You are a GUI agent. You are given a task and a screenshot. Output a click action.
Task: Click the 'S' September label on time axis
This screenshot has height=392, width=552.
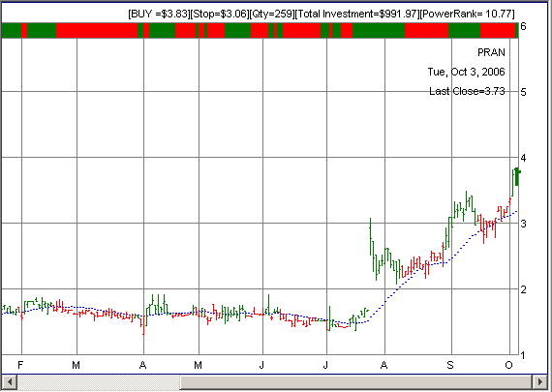click(450, 365)
